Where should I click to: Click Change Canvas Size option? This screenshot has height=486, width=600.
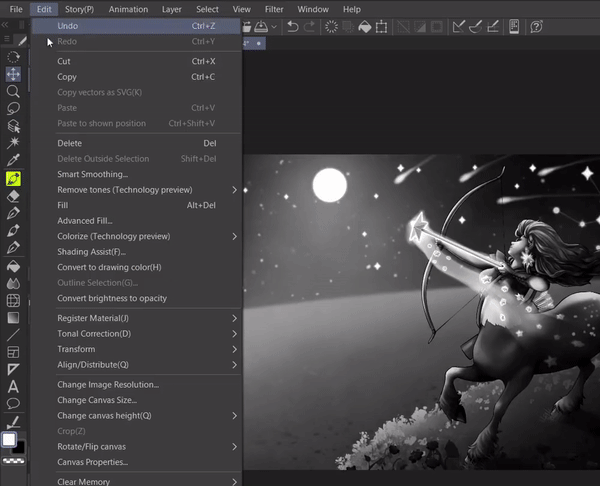[99, 400]
